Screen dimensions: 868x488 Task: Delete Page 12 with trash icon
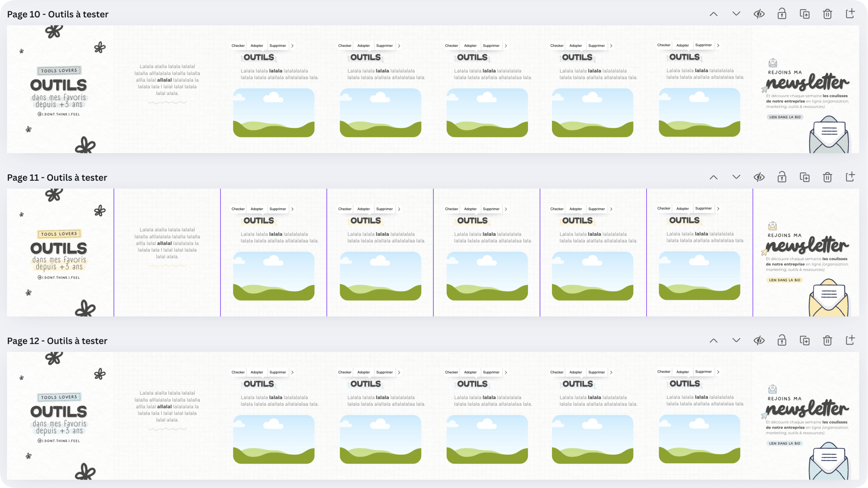[827, 340]
